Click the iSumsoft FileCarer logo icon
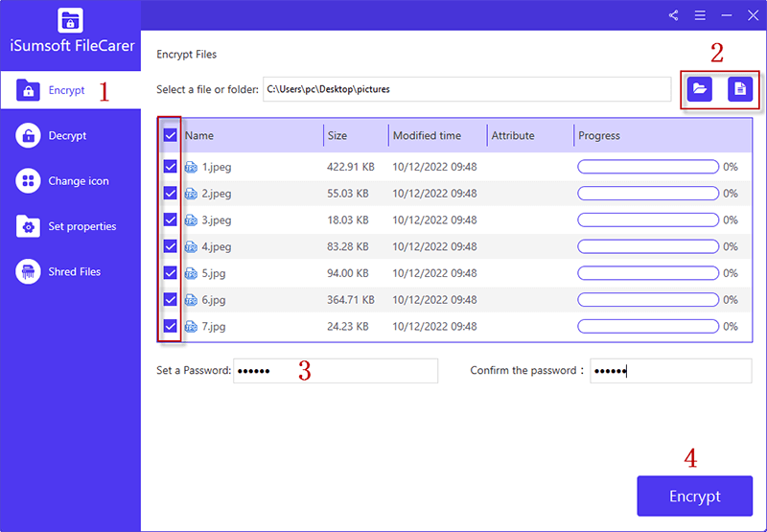Viewport: 767px width, 532px height. click(70, 19)
